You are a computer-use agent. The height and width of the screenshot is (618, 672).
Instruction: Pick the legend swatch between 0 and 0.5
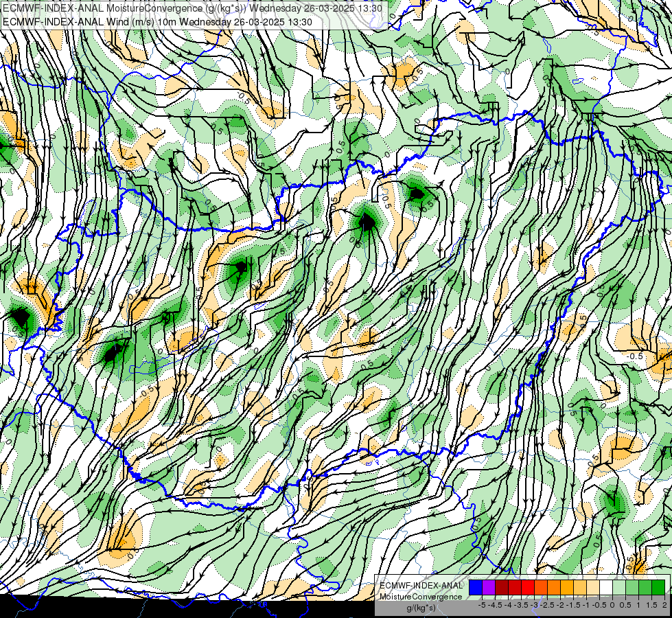coord(619,588)
